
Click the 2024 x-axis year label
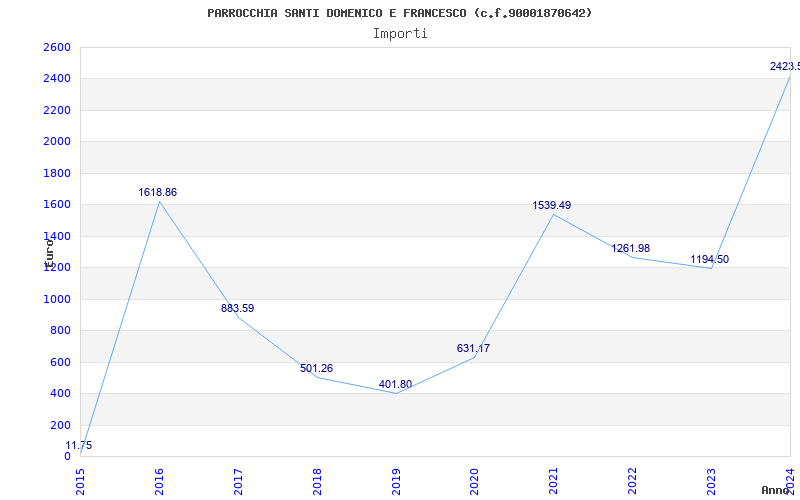click(x=790, y=481)
